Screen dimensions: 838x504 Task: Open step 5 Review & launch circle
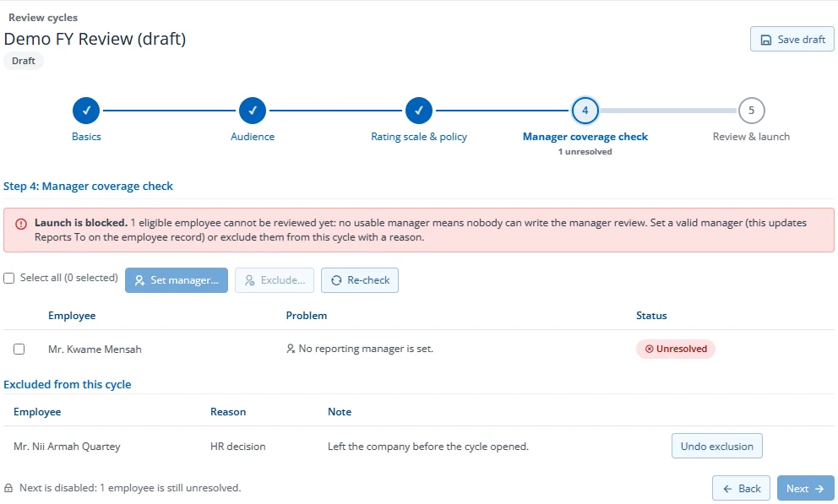752,111
